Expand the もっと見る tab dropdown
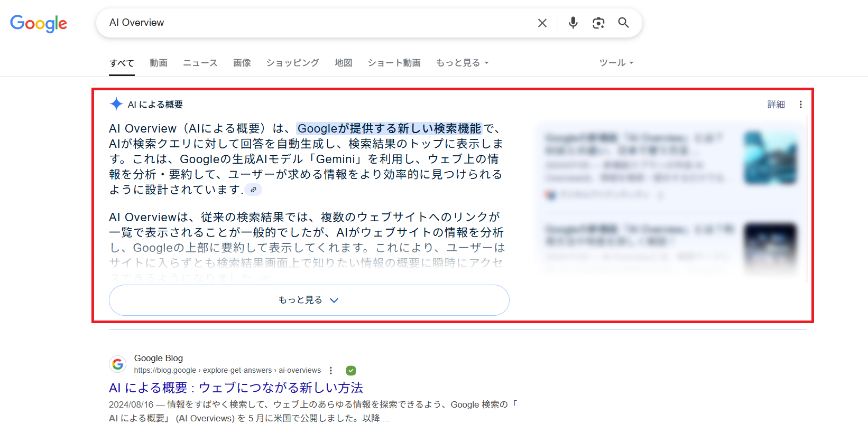This screenshot has width=868, height=424. [462, 63]
